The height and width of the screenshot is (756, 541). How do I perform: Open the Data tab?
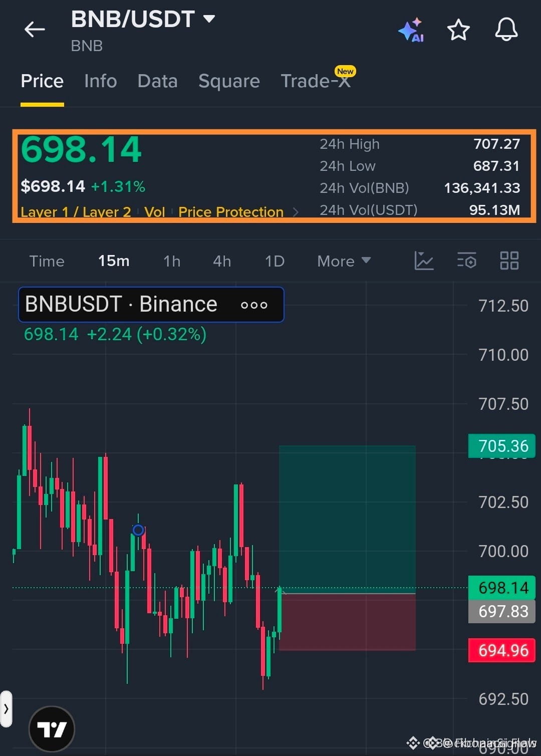click(x=157, y=81)
